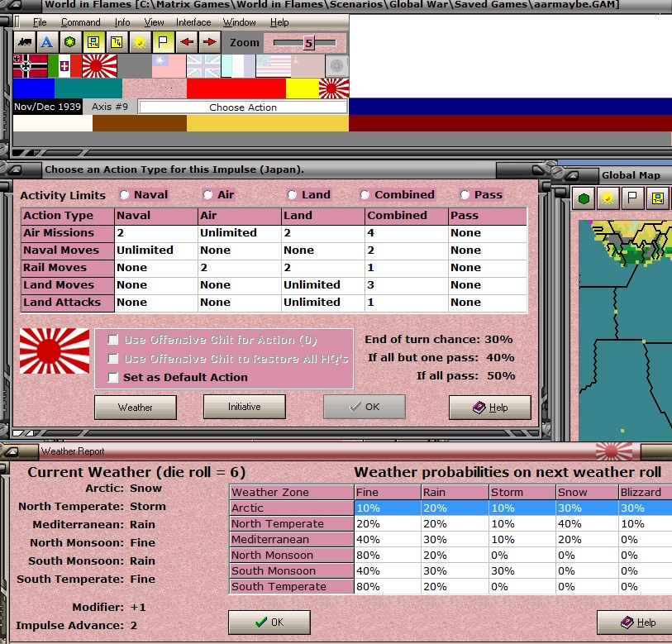Enable the Set as Default Action checkbox
This screenshot has width=672, height=644.
113,377
